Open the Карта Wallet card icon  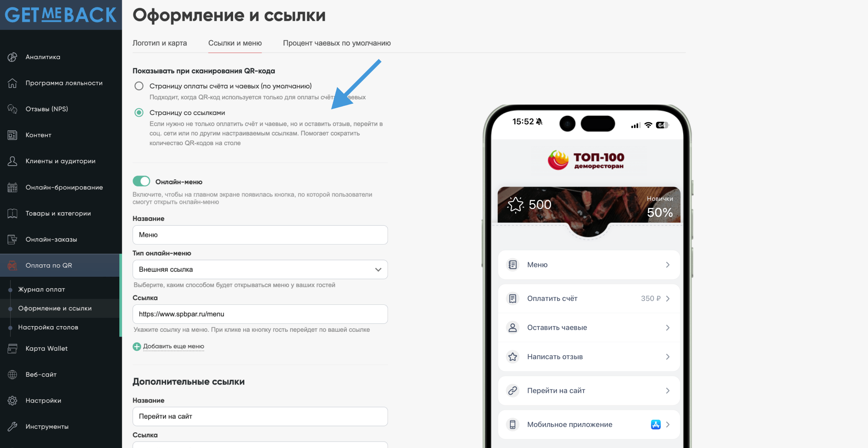pos(12,349)
